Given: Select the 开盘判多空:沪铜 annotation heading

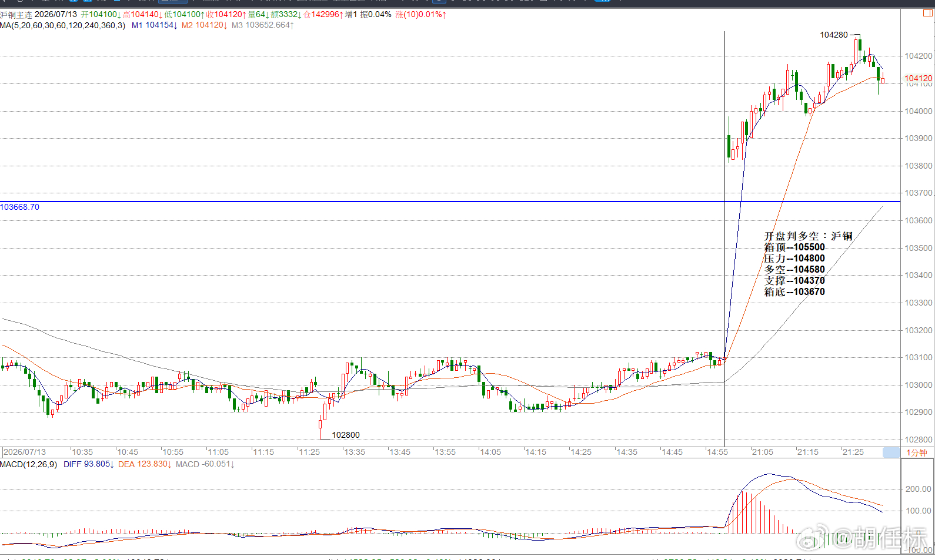Looking at the screenshot, I should coord(808,236).
